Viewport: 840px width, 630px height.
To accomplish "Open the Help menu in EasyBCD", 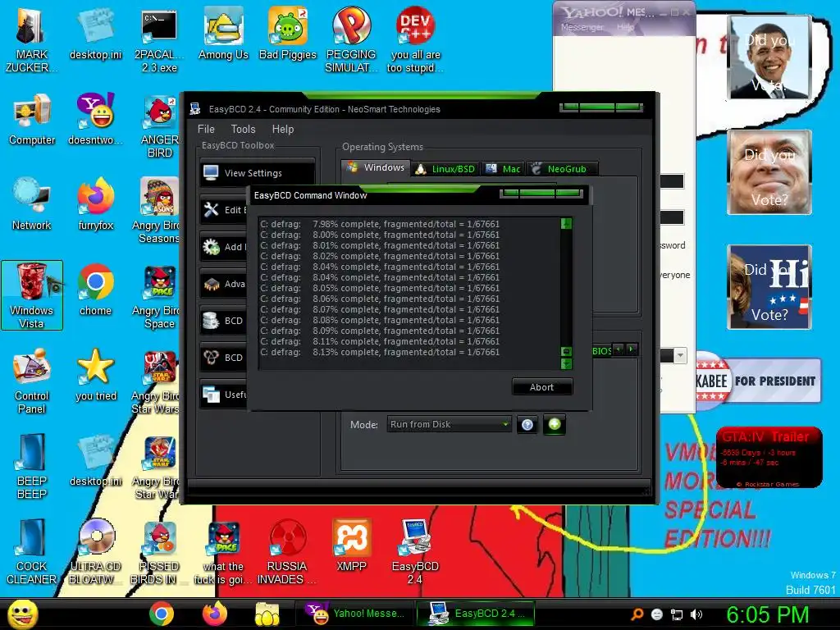I will pos(283,129).
